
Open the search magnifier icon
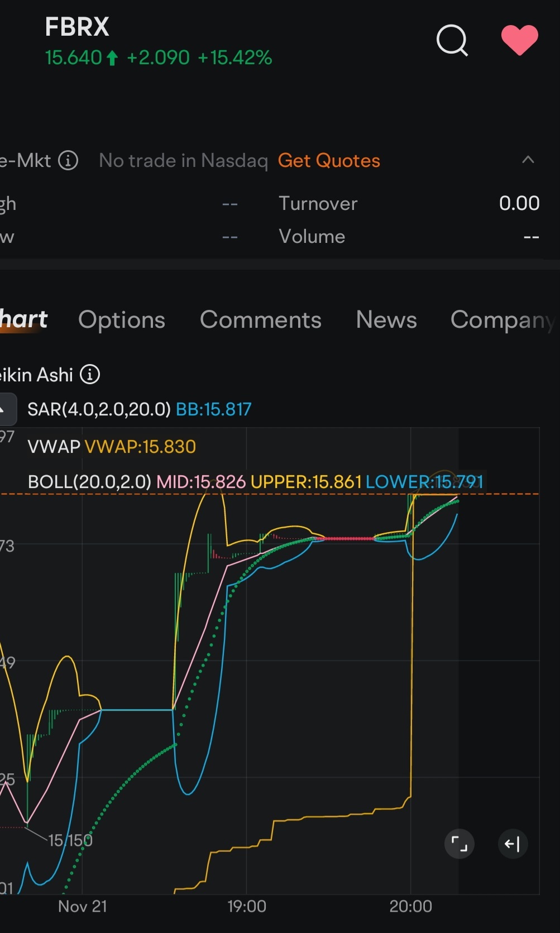click(452, 40)
